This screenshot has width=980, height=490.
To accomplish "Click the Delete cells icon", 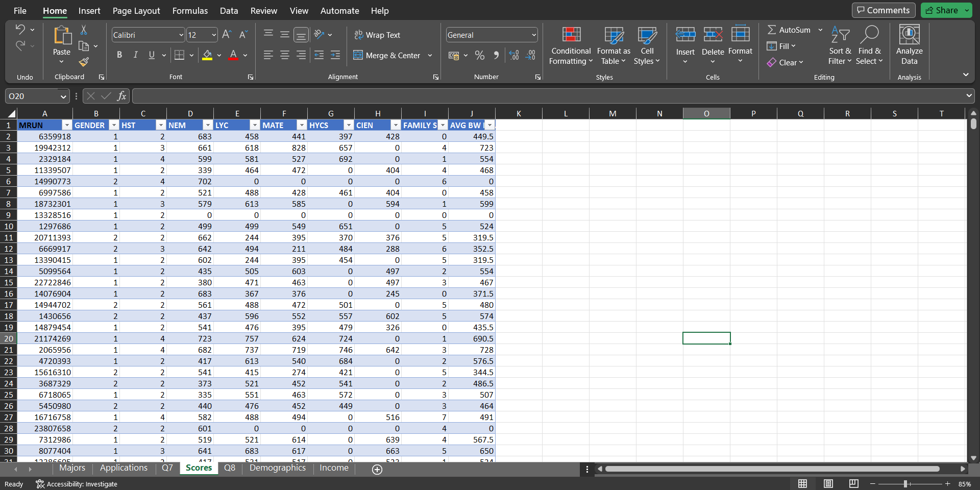I will click(713, 35).
